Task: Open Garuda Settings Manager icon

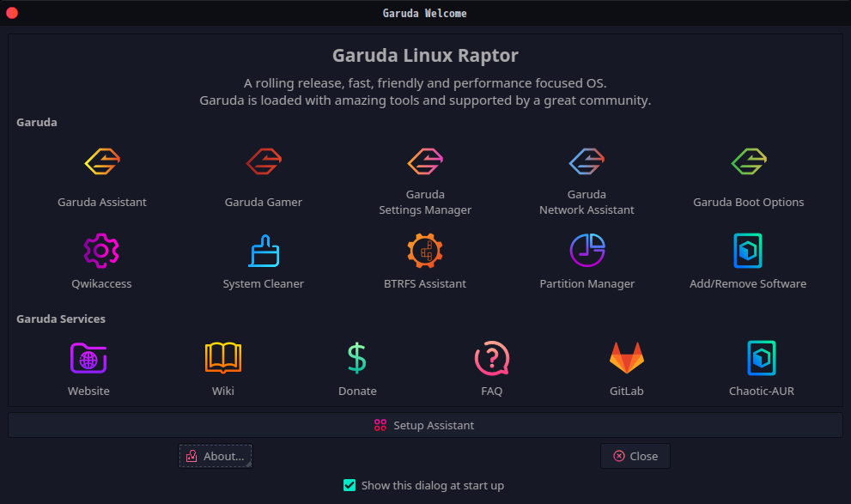Action: 425,161
